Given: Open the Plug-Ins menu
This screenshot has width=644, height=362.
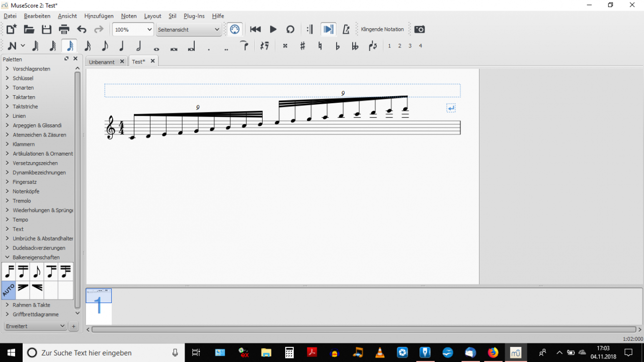Looking at the screenshot, I should pyautogui.click(x=194, y=16).
